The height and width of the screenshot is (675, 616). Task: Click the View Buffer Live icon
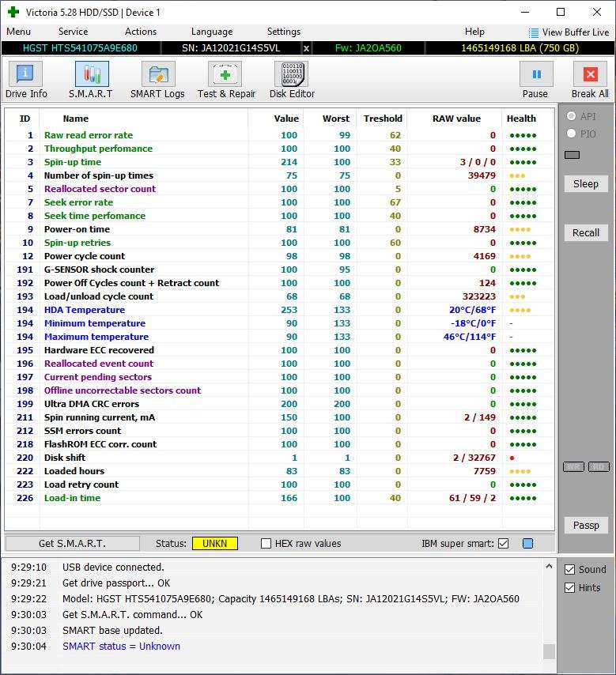click(x=533, y=32)
